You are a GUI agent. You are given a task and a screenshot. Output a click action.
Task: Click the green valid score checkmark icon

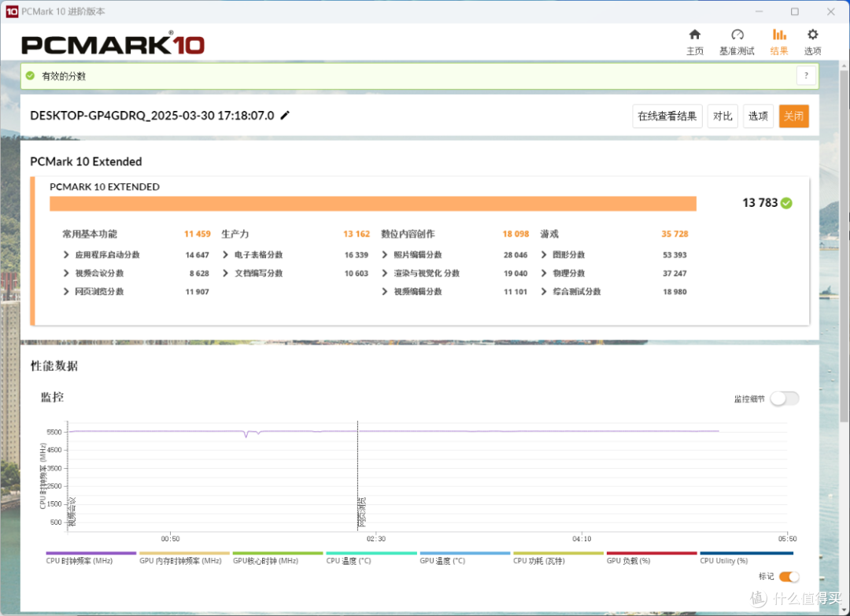[31, 76]
